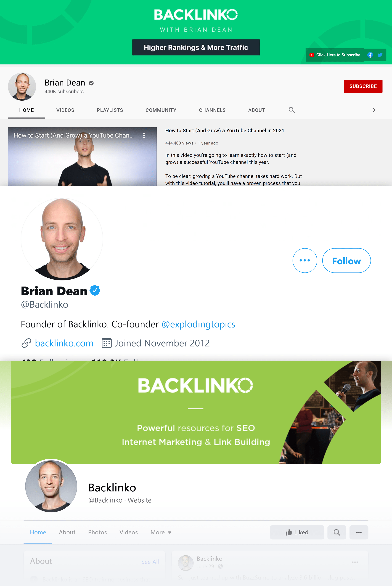The height and width of the screenshot is (586, 392).
Task: Open the YouTube channel search magnifier
Action: 291,110
